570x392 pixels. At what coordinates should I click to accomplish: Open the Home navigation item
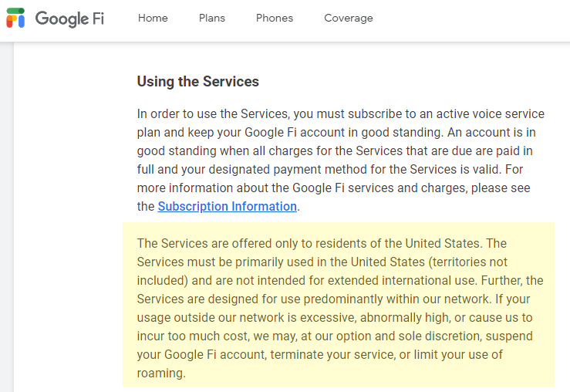(153, 19)
